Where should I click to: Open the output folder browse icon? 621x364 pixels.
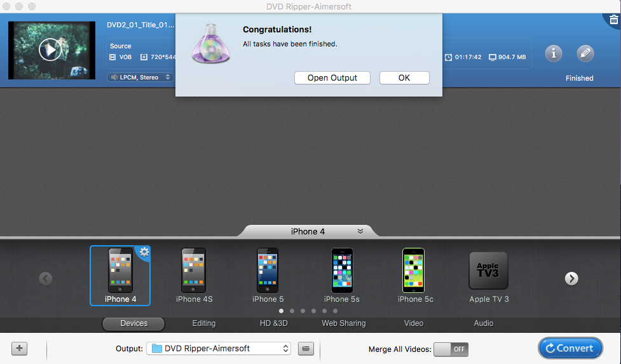tap(306, 349)
